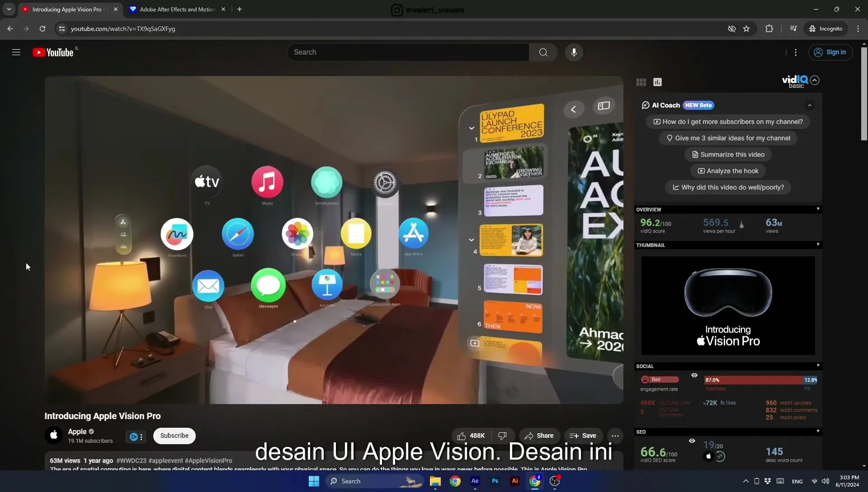The width and height of the screenshot is (868, 492).
Task: Dislike the video with thumbs-down
Action: 502,436
